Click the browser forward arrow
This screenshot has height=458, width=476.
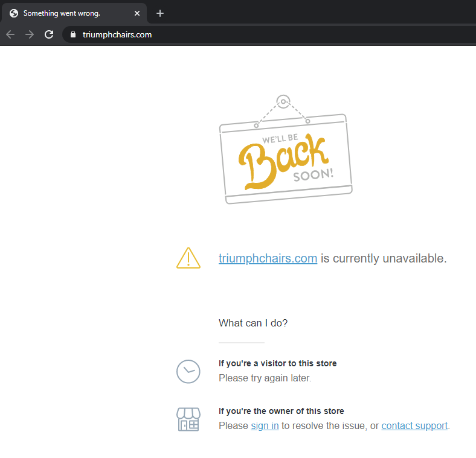point(30,34)
